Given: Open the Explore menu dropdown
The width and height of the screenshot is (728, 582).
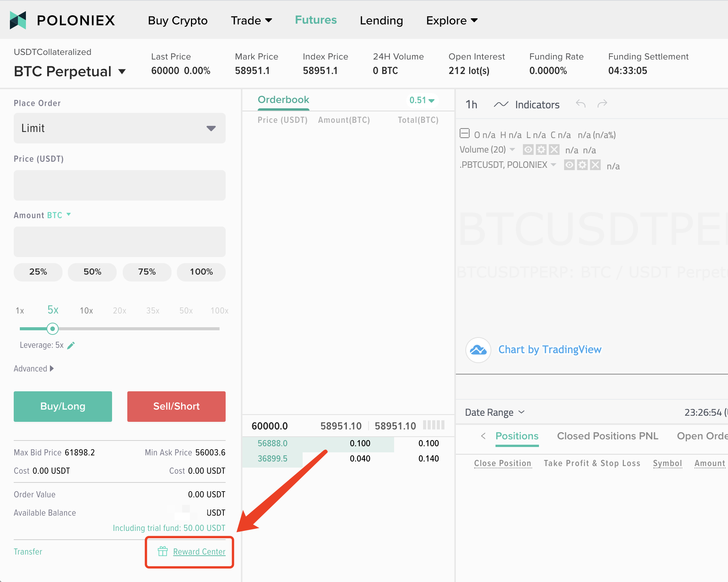Looking at the screenshot, I should point(452,21).
